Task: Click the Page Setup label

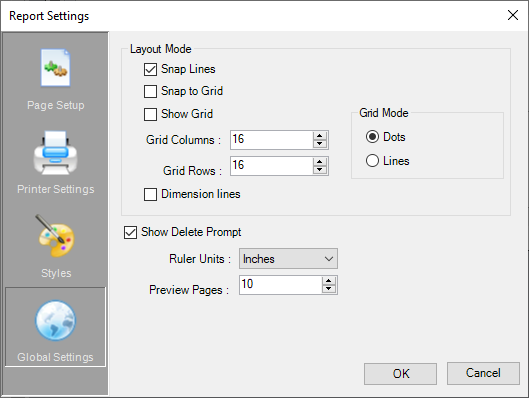Action: click(x=56, y=105)
